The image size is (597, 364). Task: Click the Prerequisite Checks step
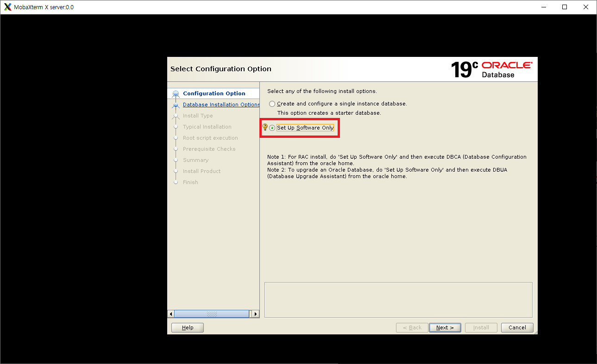[209, 149]
